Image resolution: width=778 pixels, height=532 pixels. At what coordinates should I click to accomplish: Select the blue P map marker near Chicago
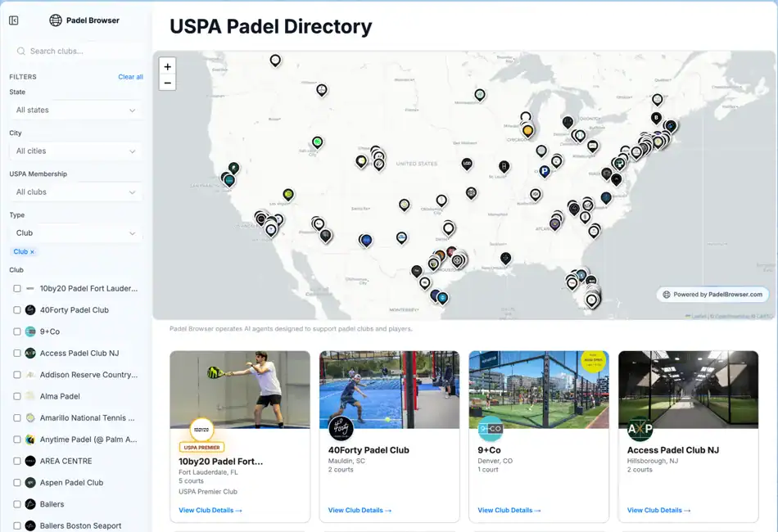545,170
